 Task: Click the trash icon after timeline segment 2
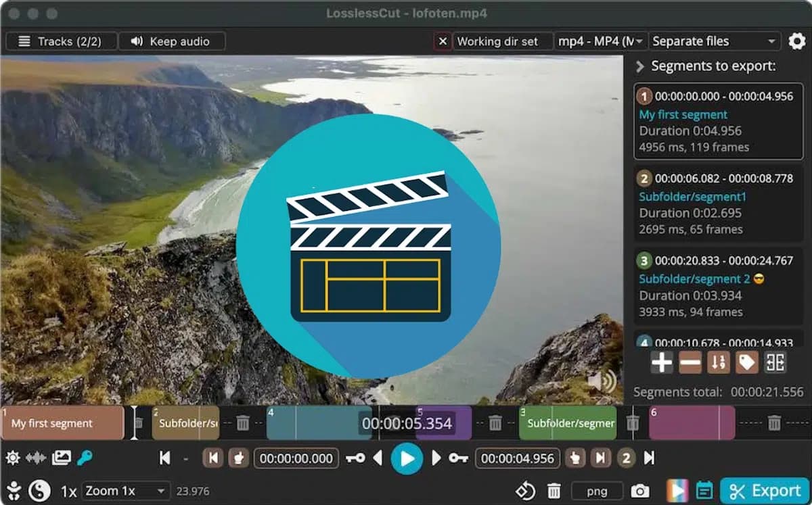[x=242, y=423]
